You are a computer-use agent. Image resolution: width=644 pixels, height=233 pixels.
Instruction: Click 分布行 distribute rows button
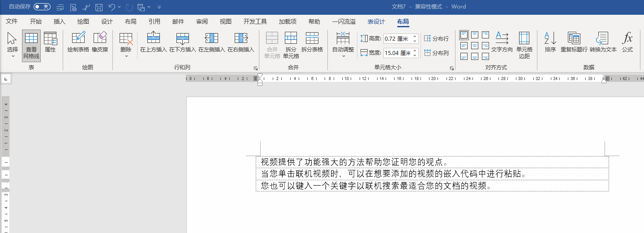click(x=437, y=39)
